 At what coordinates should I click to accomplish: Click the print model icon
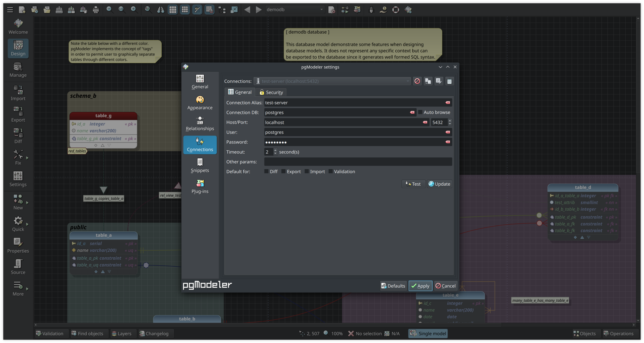click(x=96, y=10)
